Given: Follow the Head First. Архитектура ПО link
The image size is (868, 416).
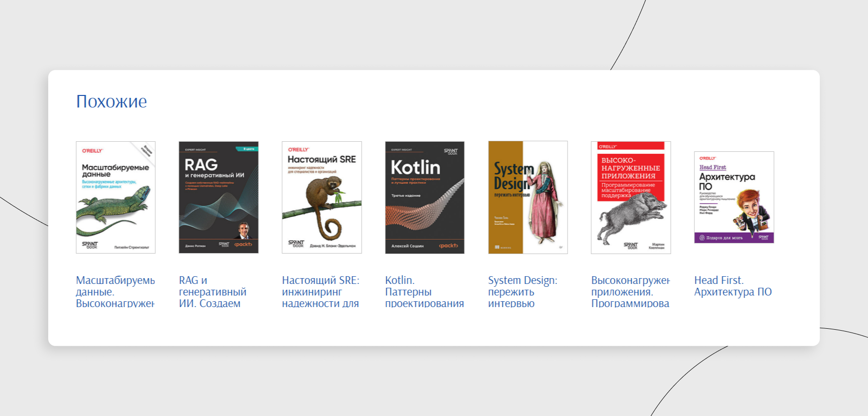Looking at the screenshot, I should pos(733,286).
